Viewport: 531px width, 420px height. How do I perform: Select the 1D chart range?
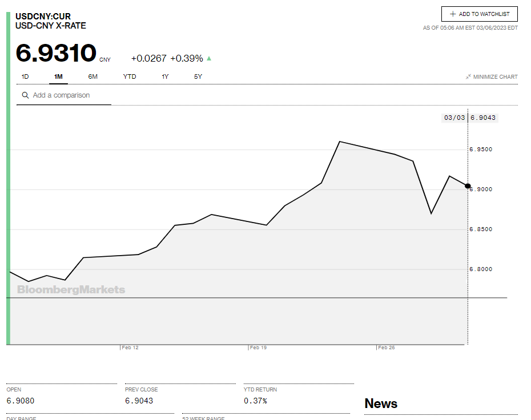pos(25,76)
